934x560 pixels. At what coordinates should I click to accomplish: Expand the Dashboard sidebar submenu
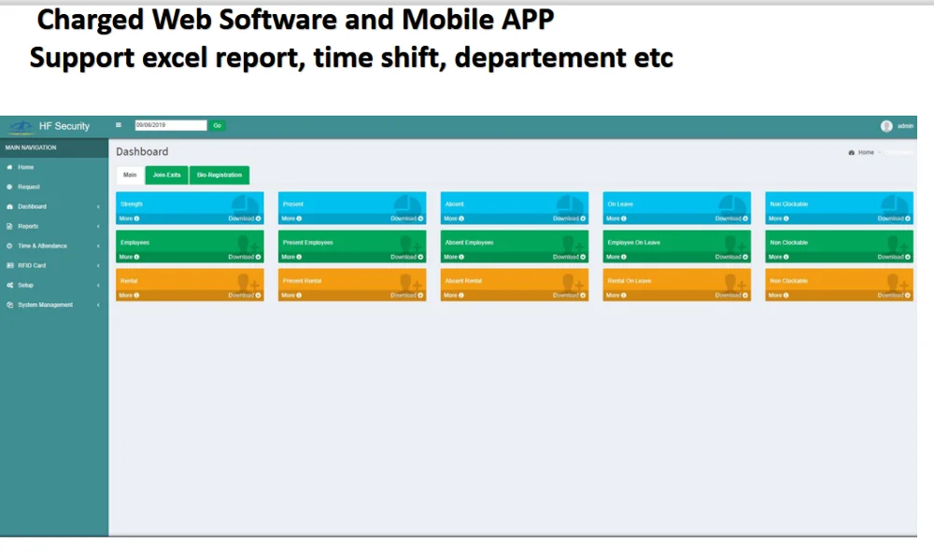[98, 206]
